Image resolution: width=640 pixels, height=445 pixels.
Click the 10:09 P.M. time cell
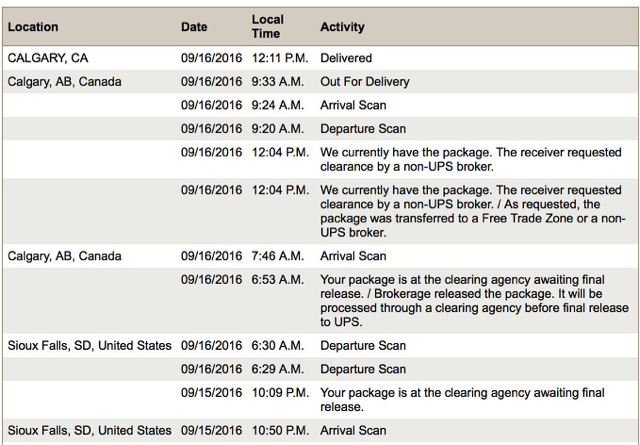coord(280,393)
